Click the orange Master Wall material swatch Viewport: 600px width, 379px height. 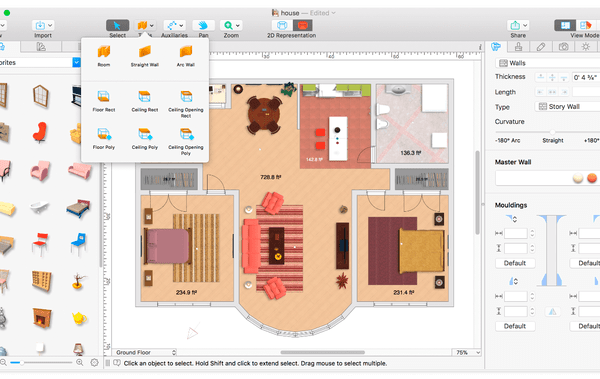(592, 178)
